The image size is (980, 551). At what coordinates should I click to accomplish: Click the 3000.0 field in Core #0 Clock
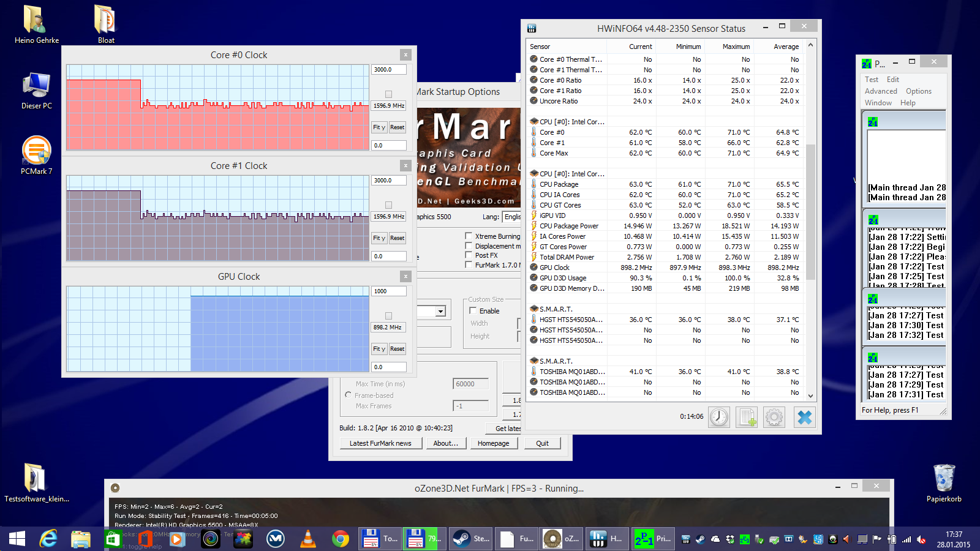click(x=389, y=70)
